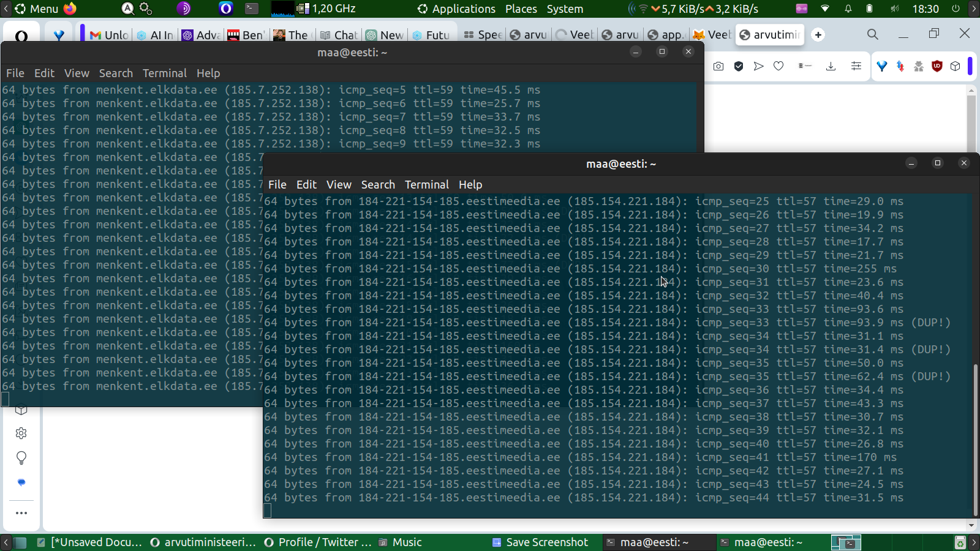
Task: Click the front terminal vertical scrollbar
Action: (x=975, y=440)
